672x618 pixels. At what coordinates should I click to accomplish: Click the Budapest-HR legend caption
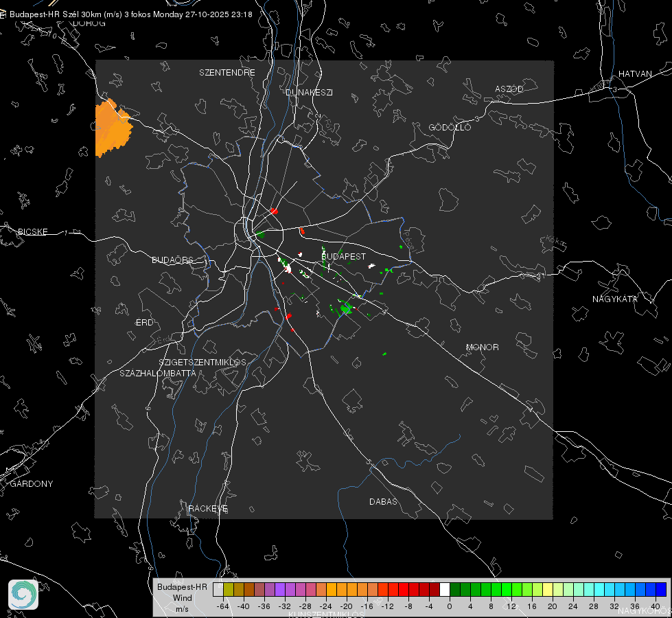click(182, 586)
